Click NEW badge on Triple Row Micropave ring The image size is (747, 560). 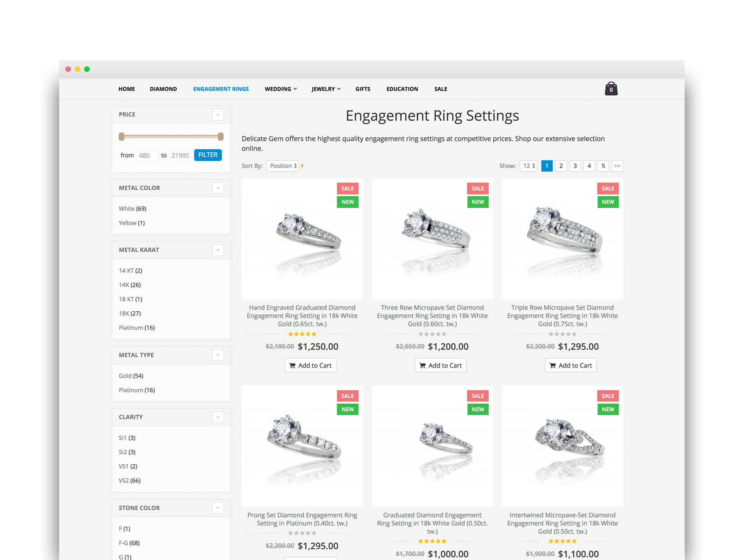608,202
